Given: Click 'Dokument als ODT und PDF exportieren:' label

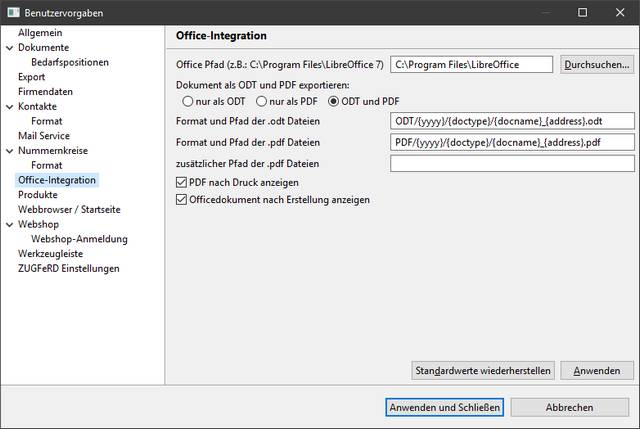Looking at the screenshot, I should coord(262,85).
